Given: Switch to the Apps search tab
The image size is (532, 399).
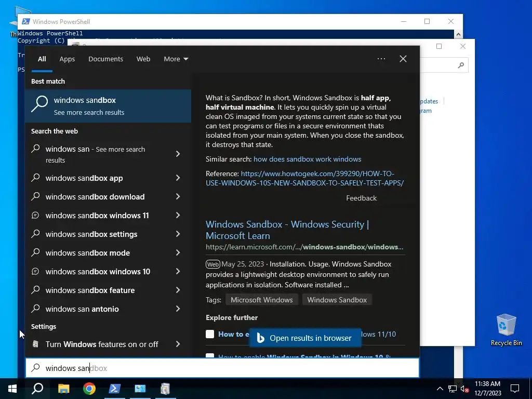Looking at the screenshot, I should coord(67,59).
